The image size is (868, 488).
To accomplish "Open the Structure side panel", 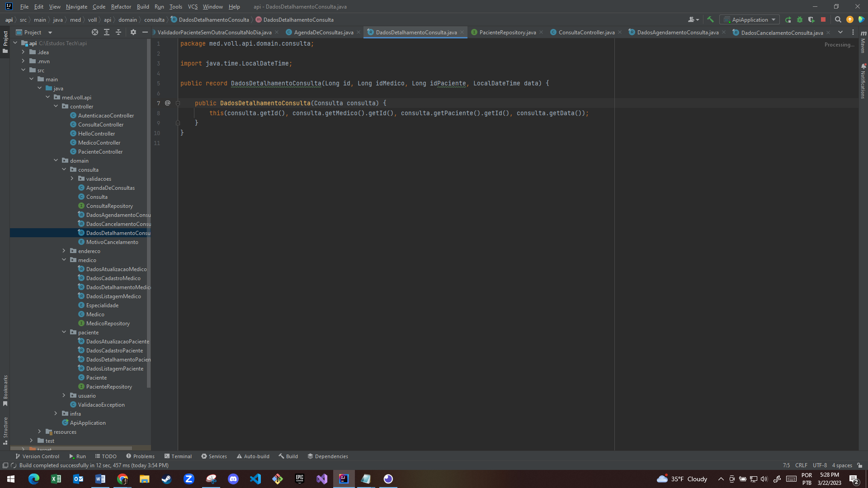I will point(5,431).
